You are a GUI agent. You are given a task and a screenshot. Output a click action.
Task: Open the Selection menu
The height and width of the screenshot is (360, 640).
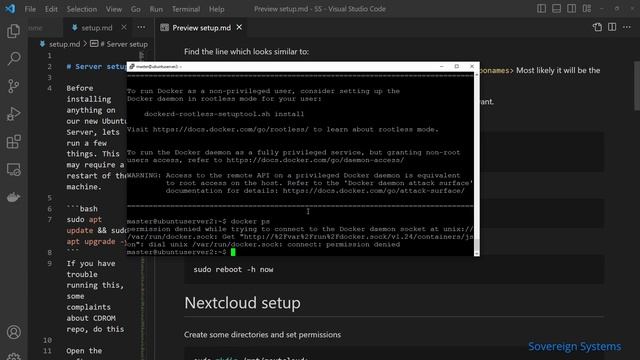[82, 9]
